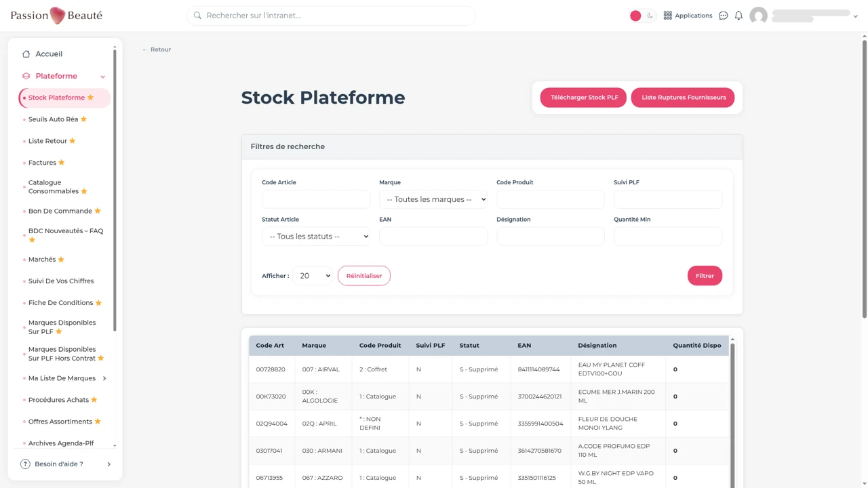Image resolution: width=868 pixels, height=488 pixels.
Task: Click the Plateforme layers icon
Action: click(x=26, y=76)
